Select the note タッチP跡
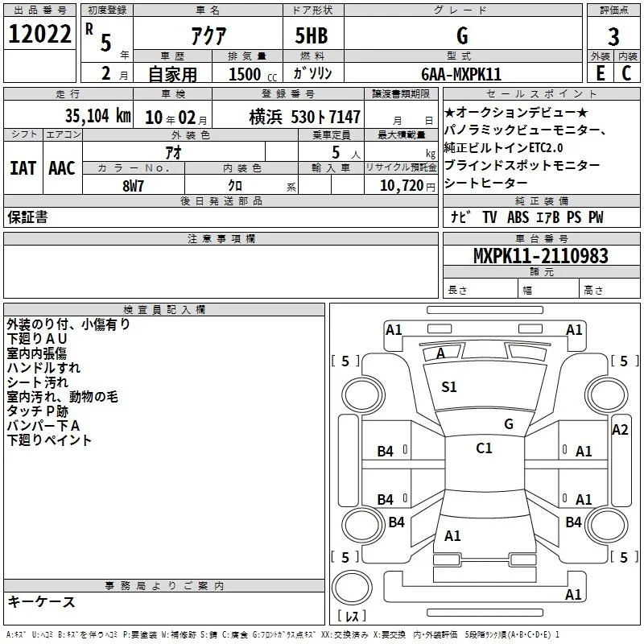 37,411
